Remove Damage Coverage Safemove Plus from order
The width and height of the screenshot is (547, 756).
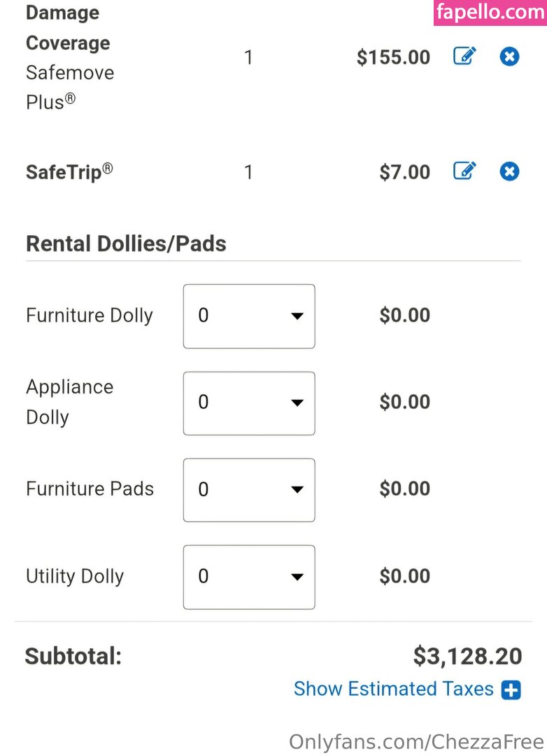tap(509, 56)
